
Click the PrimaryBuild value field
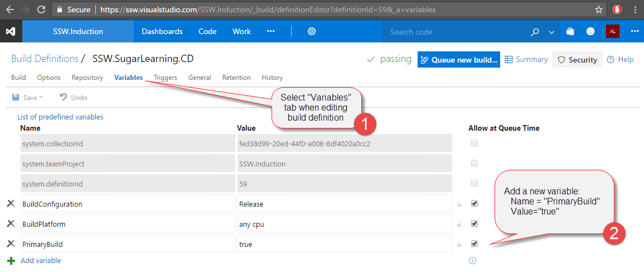tap(344, 244)
